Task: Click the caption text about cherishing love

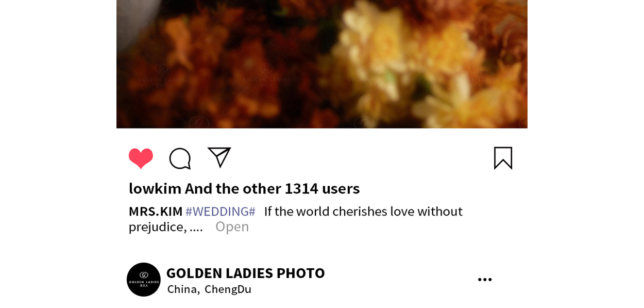Action: (363, 212)
